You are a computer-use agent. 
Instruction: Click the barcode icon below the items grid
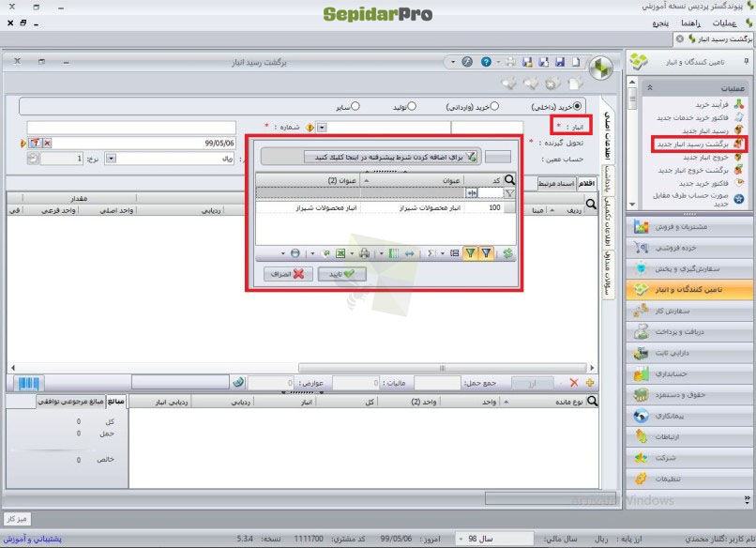click(28, 384)
